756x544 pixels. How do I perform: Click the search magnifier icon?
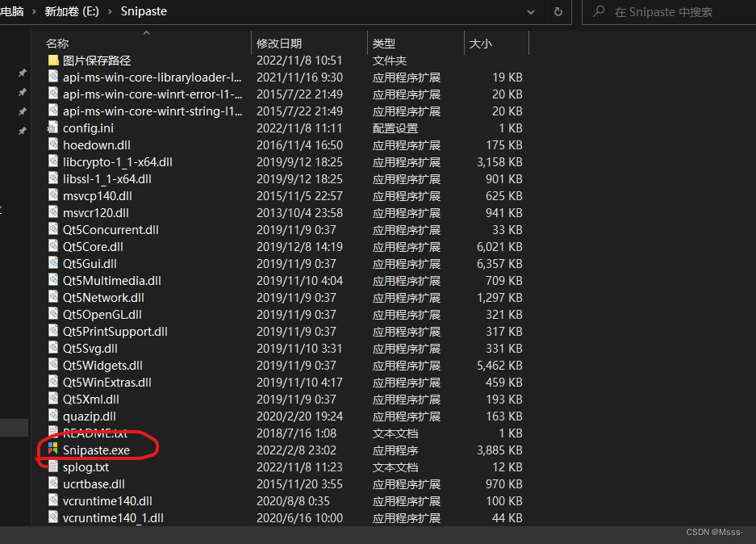[599, 11]
